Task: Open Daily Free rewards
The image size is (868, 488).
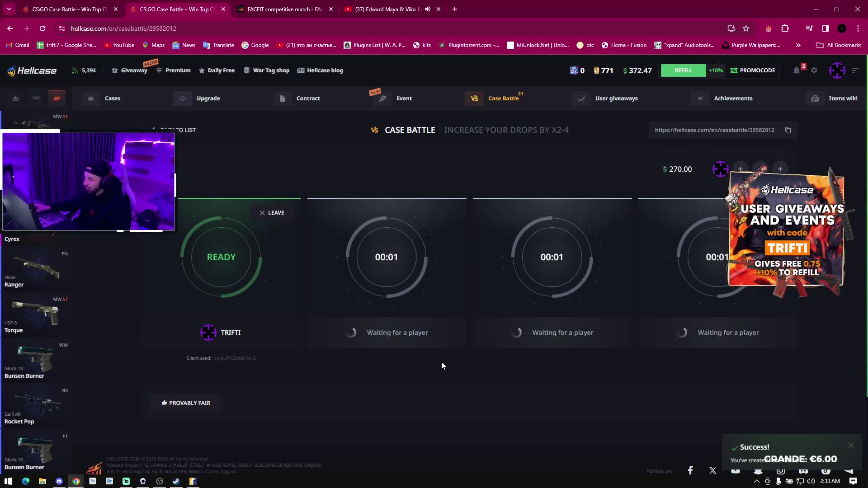Action: pyautogui.click(x=217, y=70)
